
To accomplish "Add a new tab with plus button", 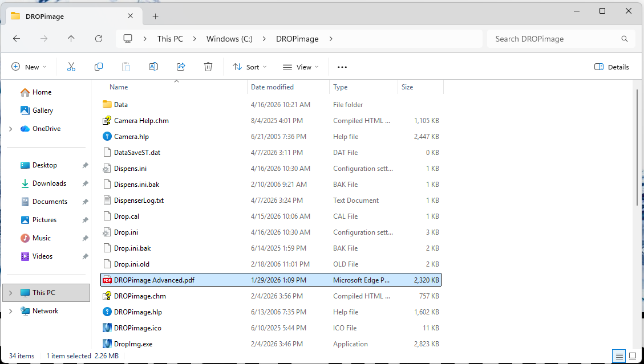I will point(156,16).
